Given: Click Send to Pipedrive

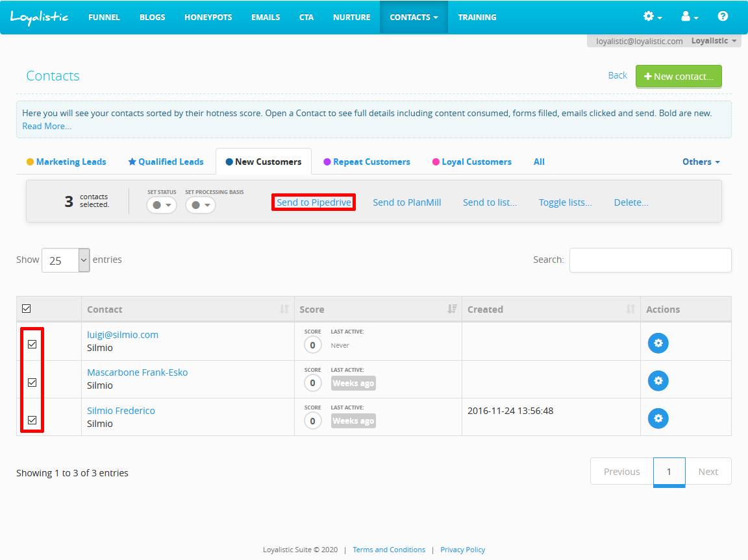Looking at the screenshot, I should tap(313, 202).
